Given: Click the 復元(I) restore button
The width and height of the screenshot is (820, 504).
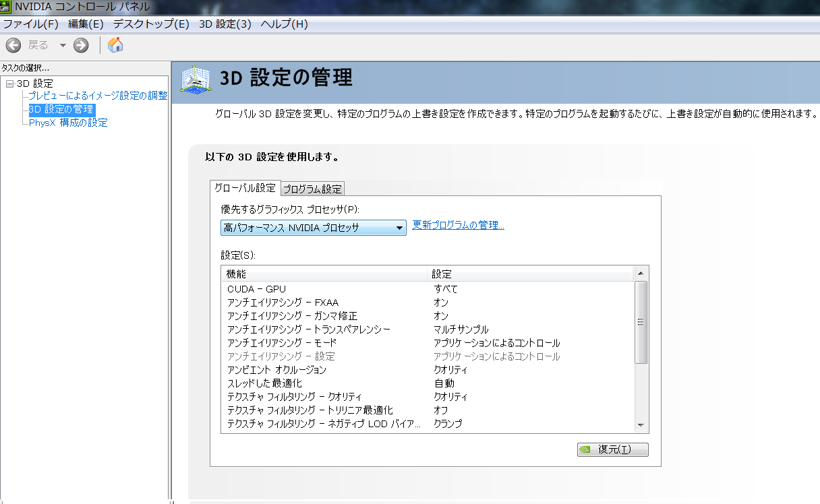Looking at the screenshot, I should pyautogui.click(x=613, y=449).
